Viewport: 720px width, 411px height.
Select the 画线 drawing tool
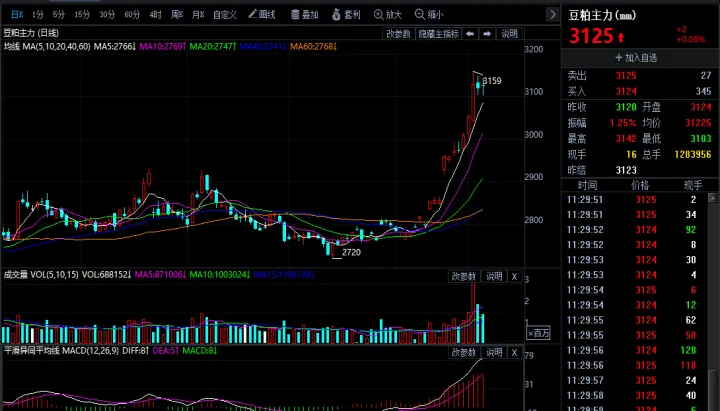(261, 15)
